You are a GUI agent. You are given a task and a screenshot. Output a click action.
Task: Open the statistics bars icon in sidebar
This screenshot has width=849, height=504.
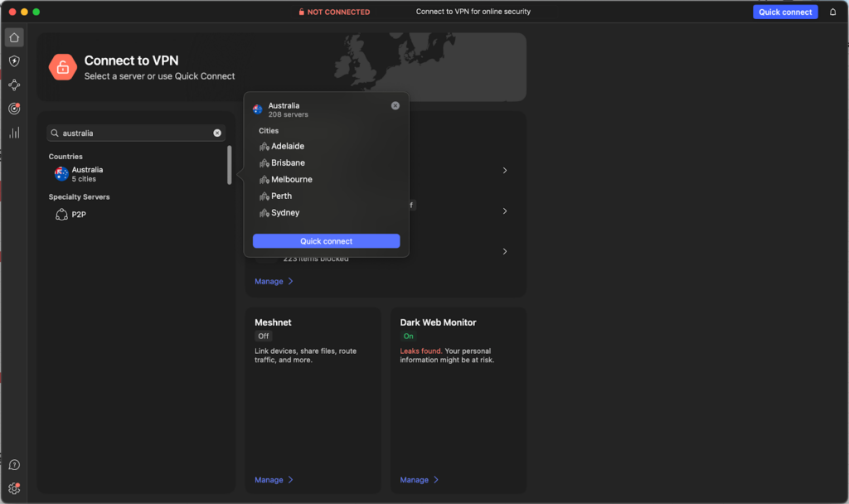tap(14, 133)
